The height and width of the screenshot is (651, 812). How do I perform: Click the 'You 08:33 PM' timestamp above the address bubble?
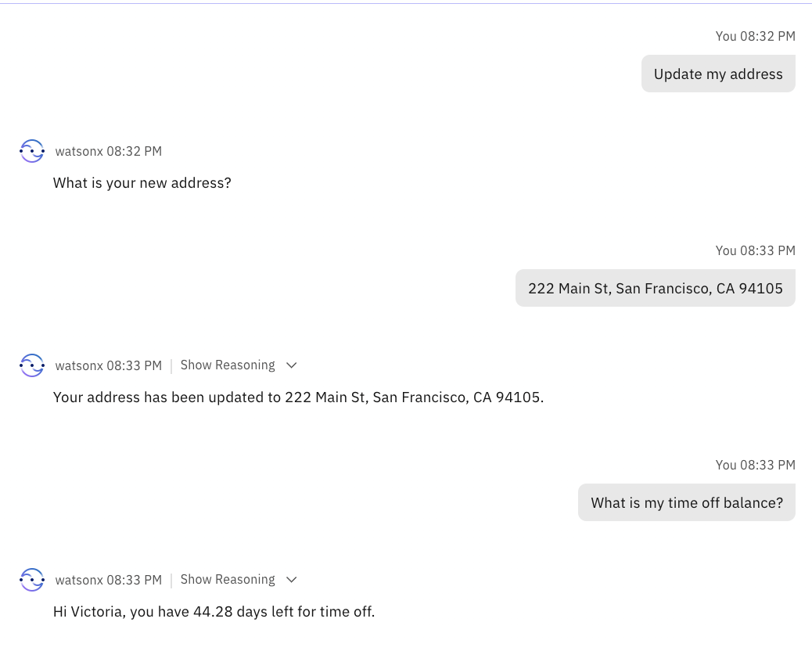(755, 250)
